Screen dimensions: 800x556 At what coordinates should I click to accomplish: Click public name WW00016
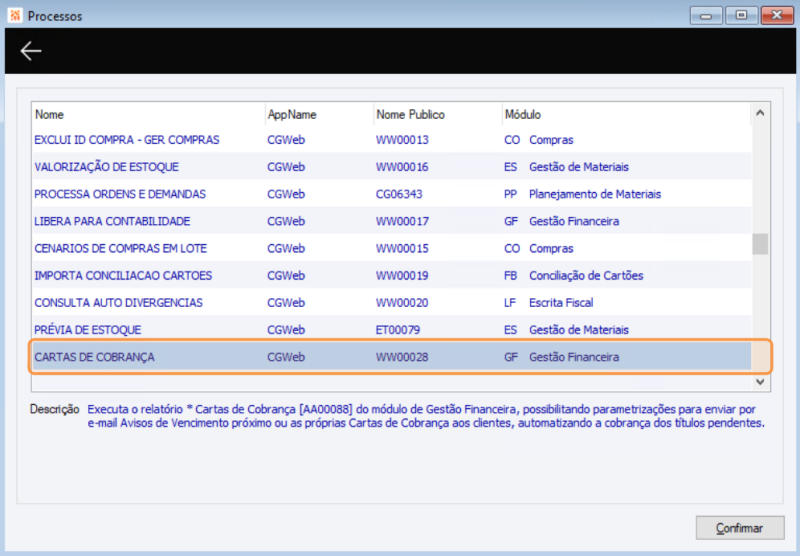click(402, 167)
